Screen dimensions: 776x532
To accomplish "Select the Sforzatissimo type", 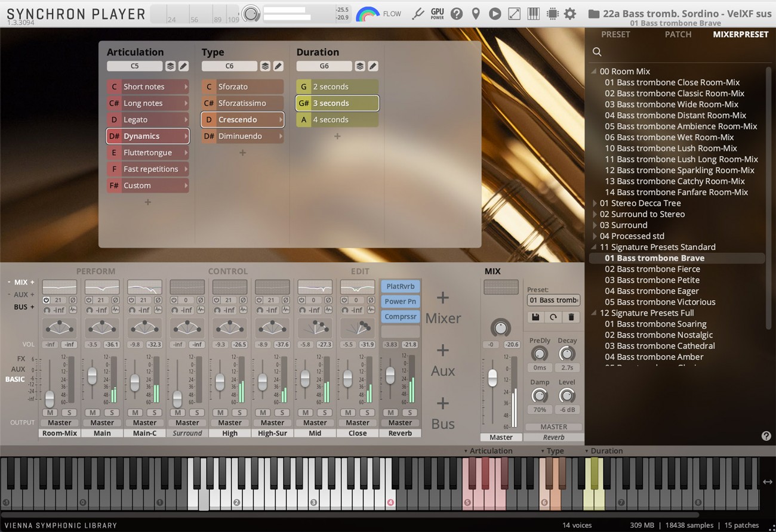I will [x=242, y=103].
